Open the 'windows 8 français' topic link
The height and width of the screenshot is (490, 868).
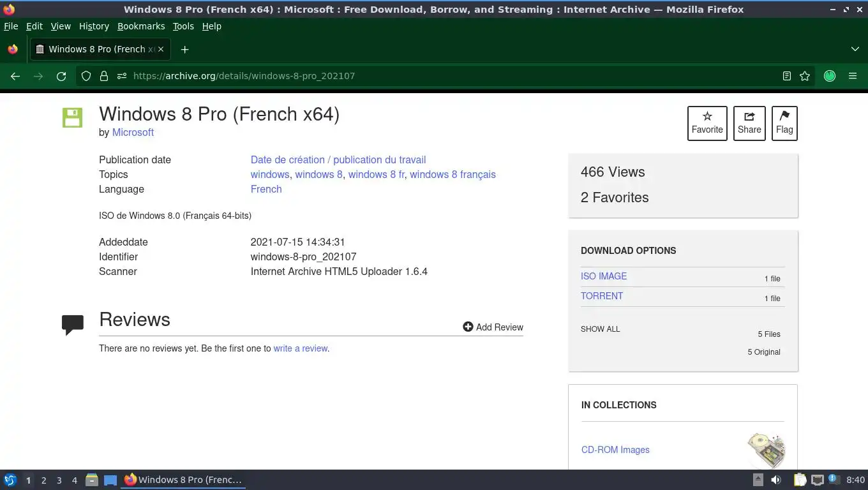tap(453, 174)
